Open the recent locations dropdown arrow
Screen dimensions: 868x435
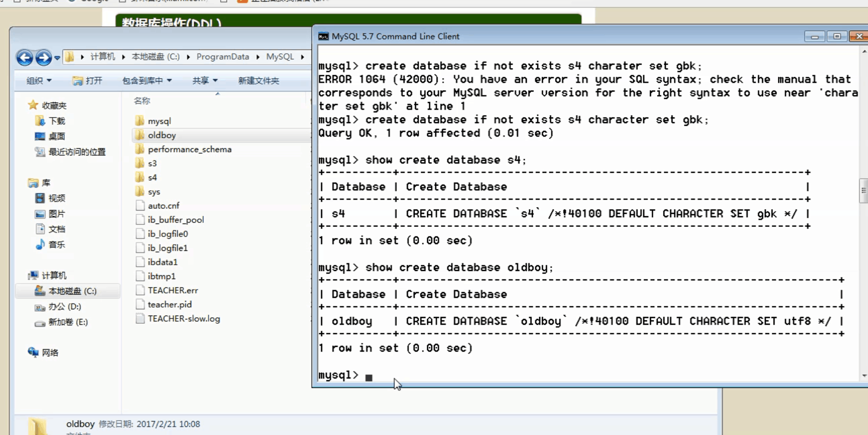[x=57, y=58]
